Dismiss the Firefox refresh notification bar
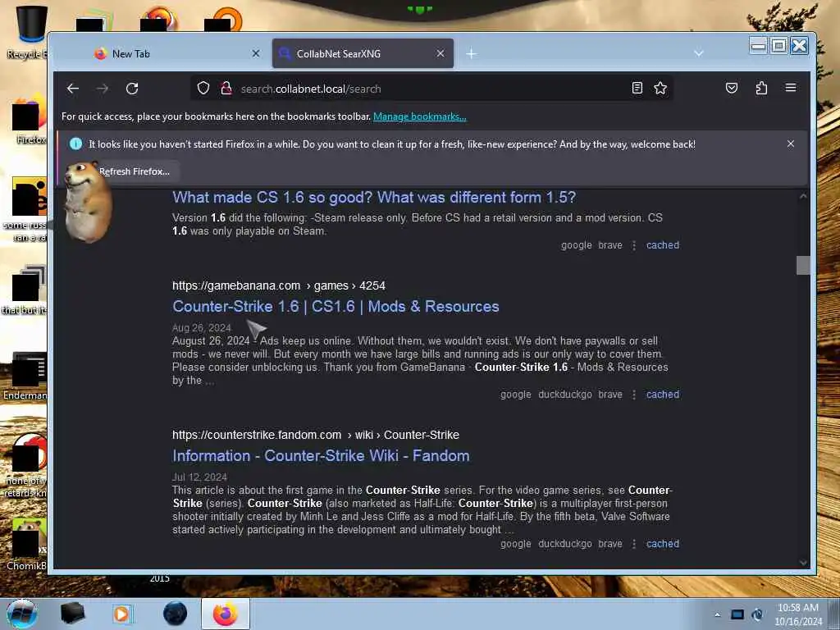 [791, 144]
